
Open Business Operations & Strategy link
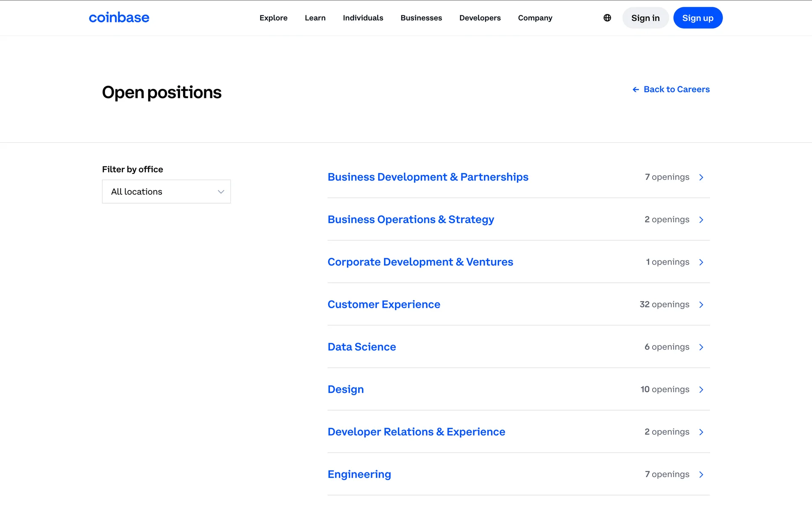(411, 220)
